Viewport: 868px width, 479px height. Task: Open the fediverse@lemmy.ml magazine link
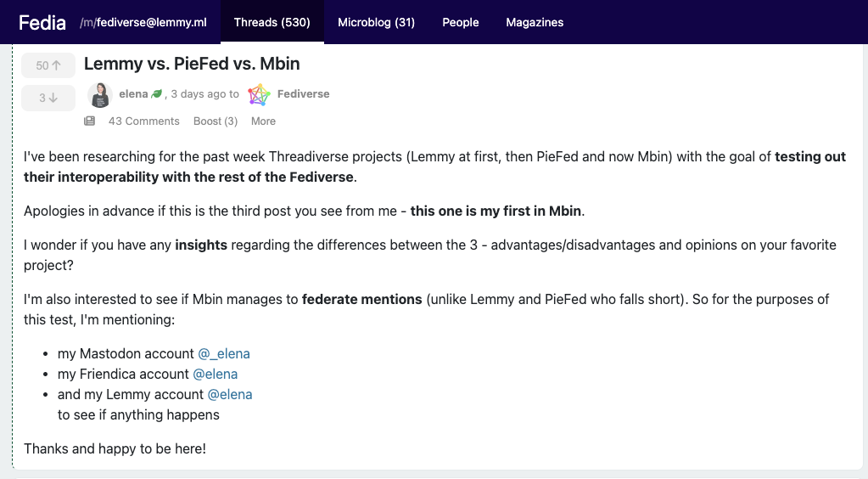pyautogui.click(x=143, y=22)
